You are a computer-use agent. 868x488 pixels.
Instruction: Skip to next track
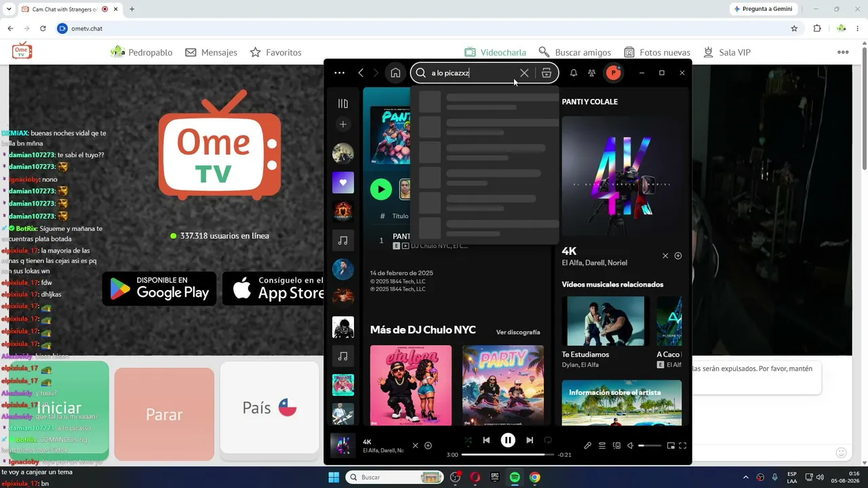click(530, 441)
